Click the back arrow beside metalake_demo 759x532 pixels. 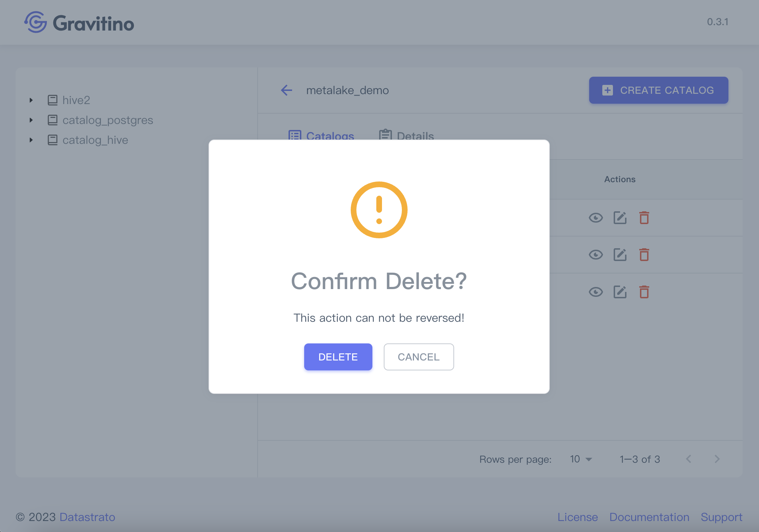click(286, 90)
